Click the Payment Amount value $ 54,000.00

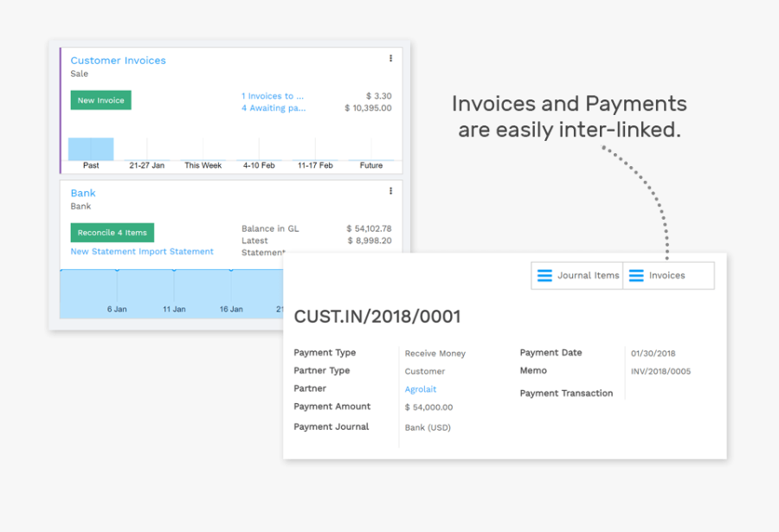point(428,407)
